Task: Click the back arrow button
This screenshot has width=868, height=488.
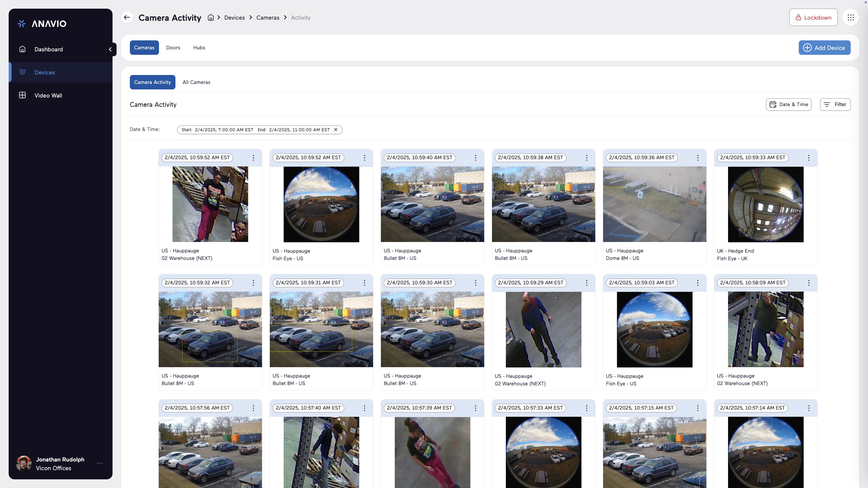Action: click(x=127, y=18)
